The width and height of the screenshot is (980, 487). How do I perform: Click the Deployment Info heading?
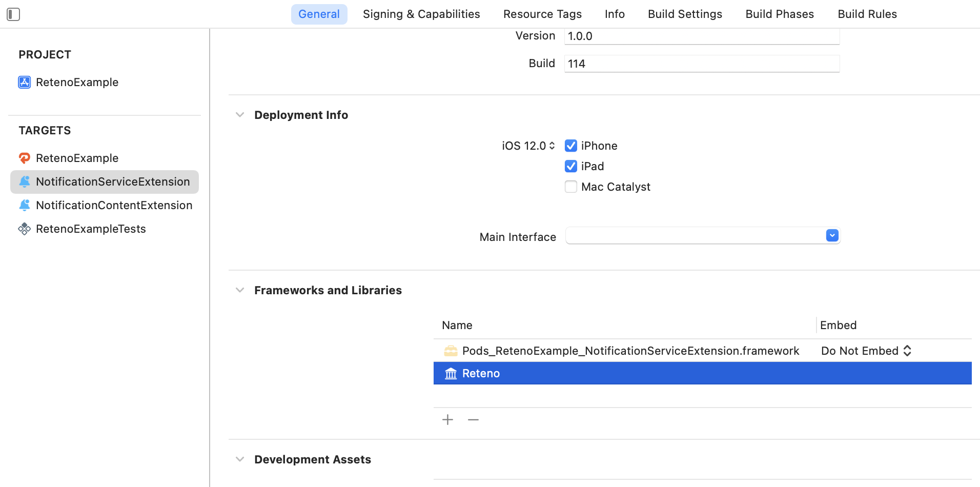coord(301,115)
